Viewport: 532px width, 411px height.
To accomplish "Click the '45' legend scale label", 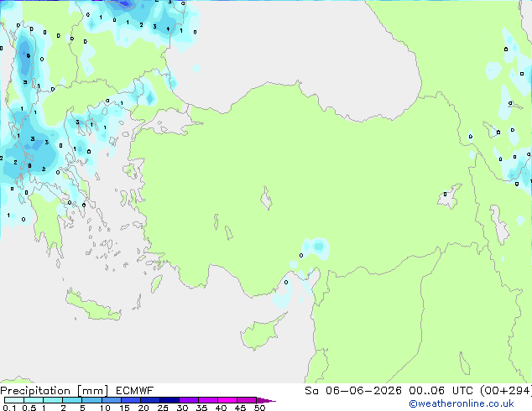I will click(240, 408).
